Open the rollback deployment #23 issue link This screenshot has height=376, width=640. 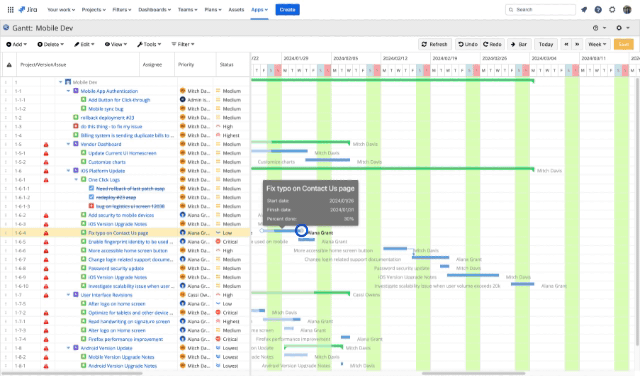(108, 118)
